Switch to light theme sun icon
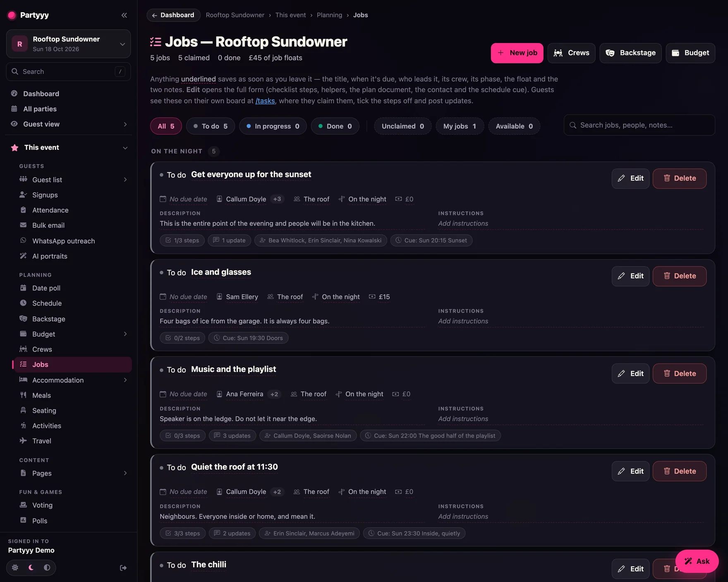Image resolution: width=728 pixels, height=582 pixels. tap(15, 568)
